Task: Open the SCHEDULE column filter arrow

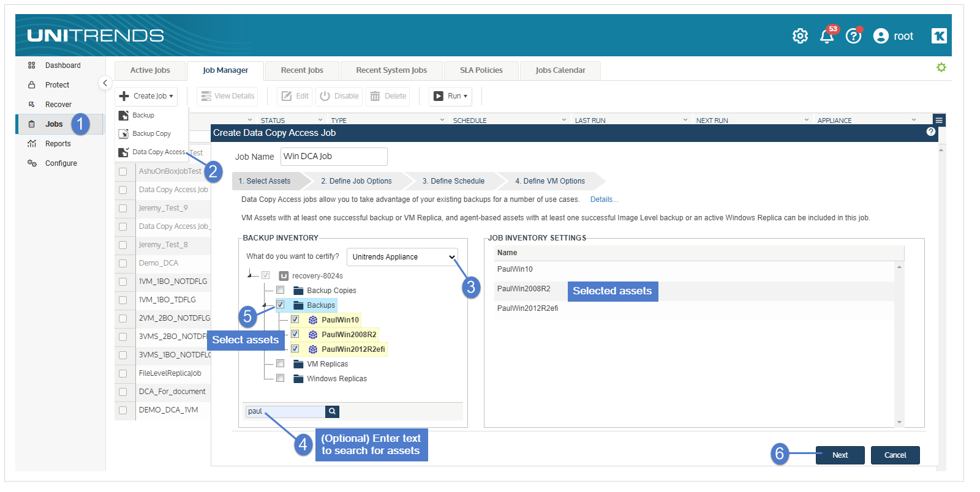Action: coord(564,120)
